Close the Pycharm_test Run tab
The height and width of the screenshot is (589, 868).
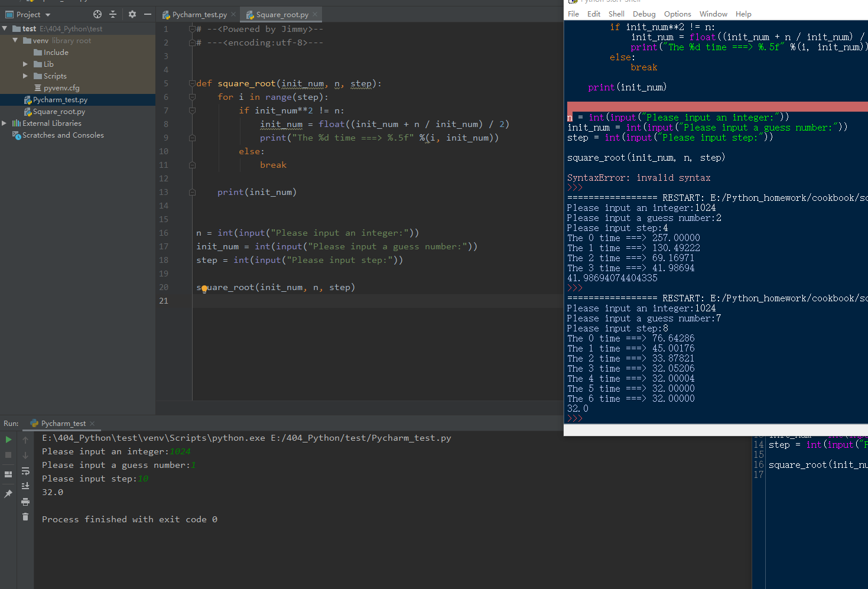point(92,424)
